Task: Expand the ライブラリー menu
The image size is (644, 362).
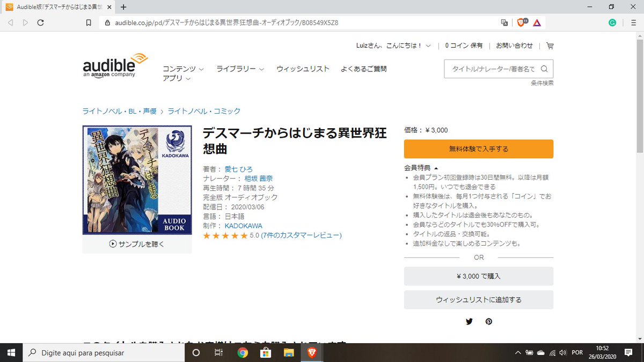Action: 240,69
